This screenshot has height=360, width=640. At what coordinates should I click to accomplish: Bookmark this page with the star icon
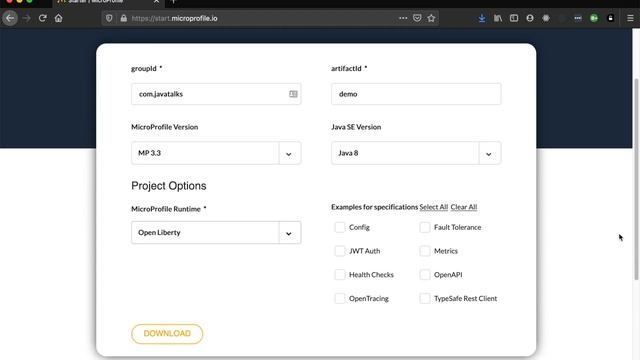(x=431, y=18)
